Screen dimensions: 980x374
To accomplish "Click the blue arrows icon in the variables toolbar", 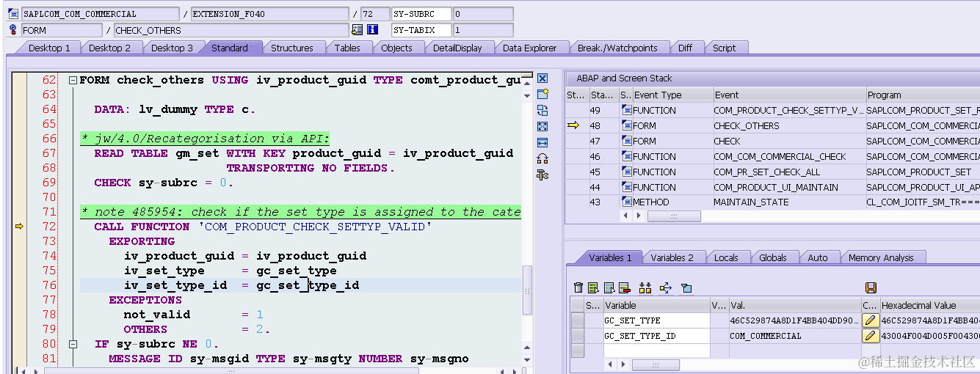I will 666,287.
